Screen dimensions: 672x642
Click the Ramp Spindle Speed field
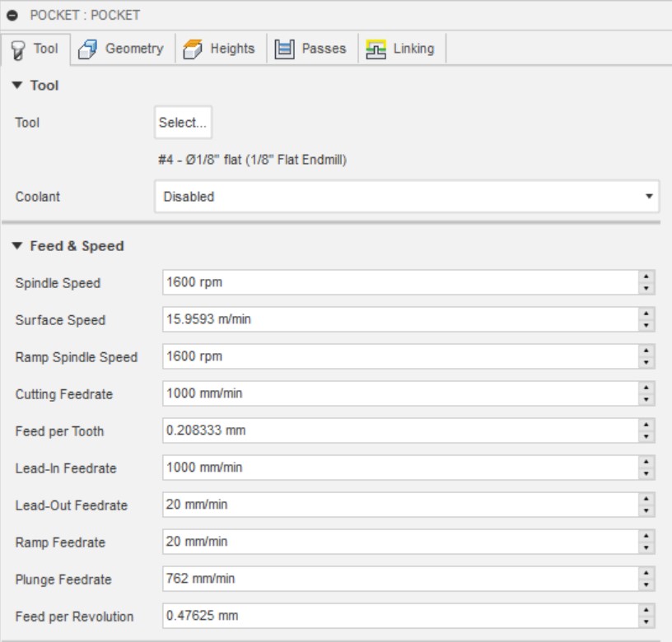click(400, 356)
